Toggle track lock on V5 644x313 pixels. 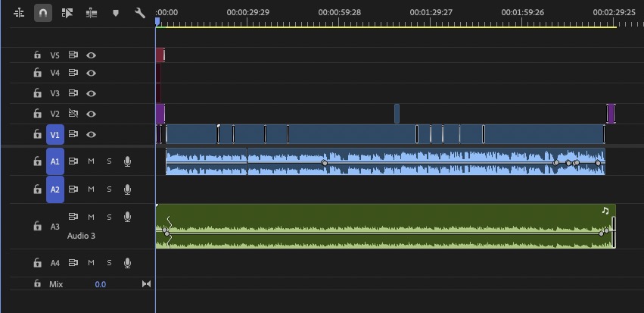click(37, 55)
